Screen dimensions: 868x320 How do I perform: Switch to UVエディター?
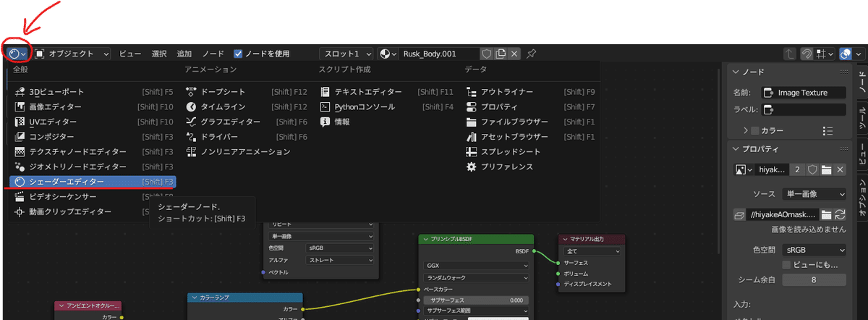point(93,122)
